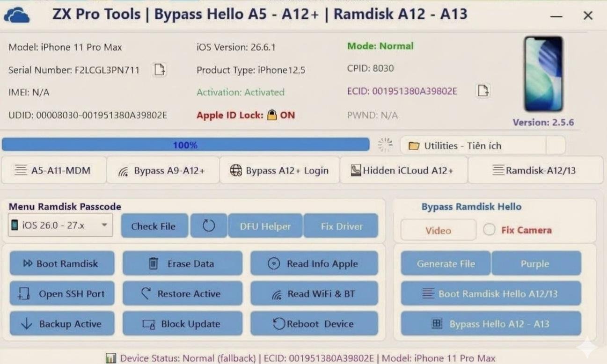
Task: Minimize the ZX Pro Tools window
Action: 556,16
